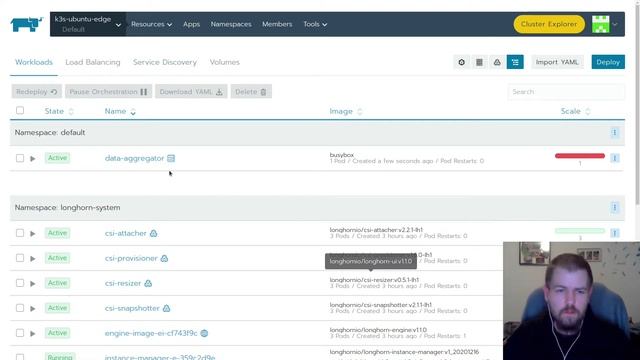Select the group by namespace view icon
The height and width of the screenshot is (360, 640).
(x=515, y=62)
